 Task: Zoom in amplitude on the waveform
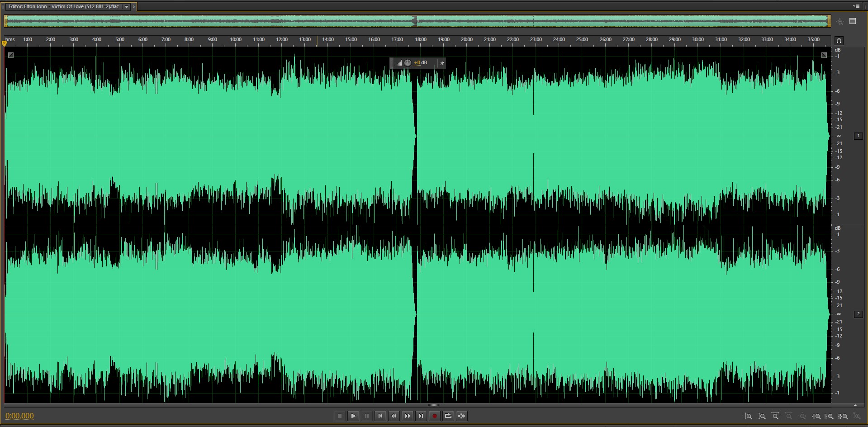[x=749, y=416]
